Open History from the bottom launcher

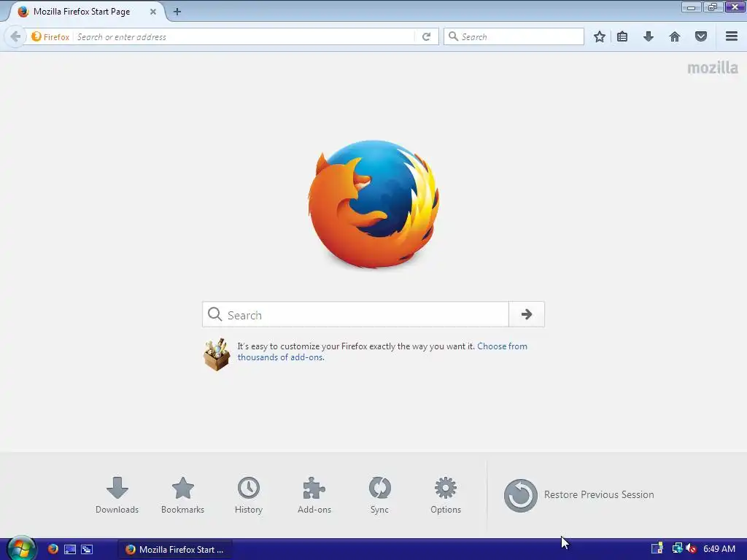(x=249, y=495)
